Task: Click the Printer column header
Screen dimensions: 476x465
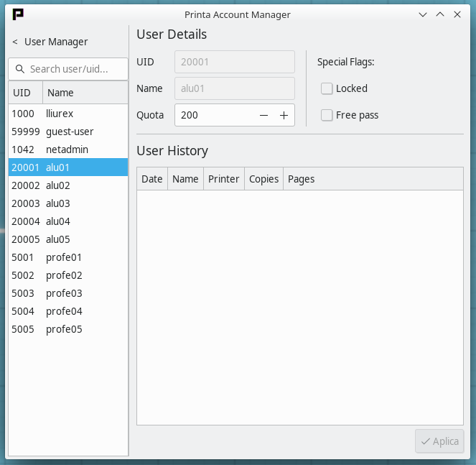Action: (x=223, y=179)
